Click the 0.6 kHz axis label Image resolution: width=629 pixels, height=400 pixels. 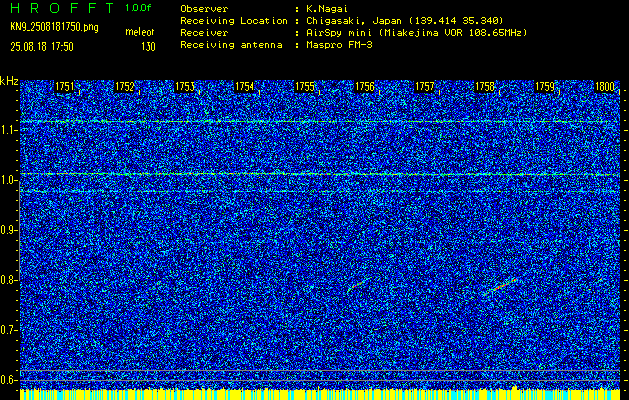coord(6,380)
